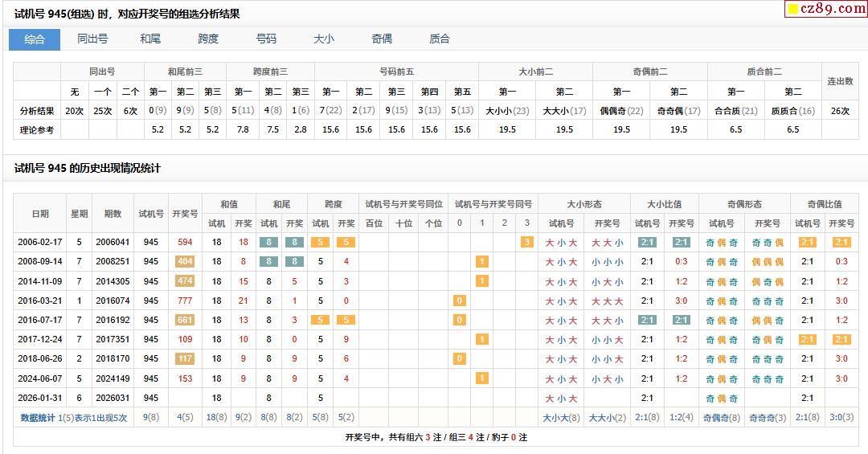Open the 同出号 tab
868x454 pixels.
(92, 39)
